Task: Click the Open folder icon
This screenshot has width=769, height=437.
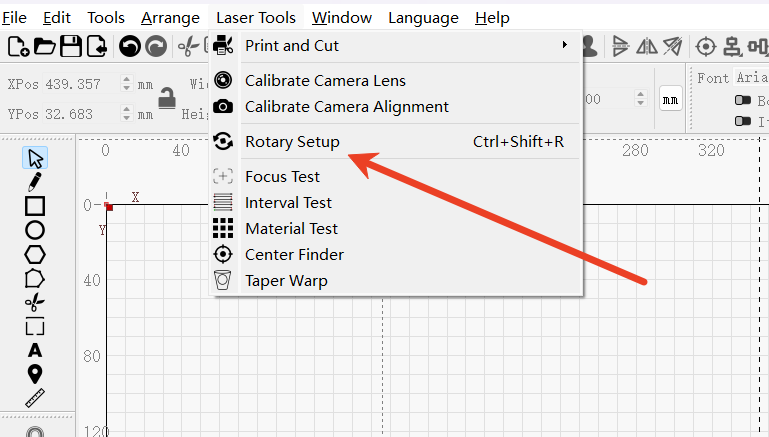Action: click(45, 46)
